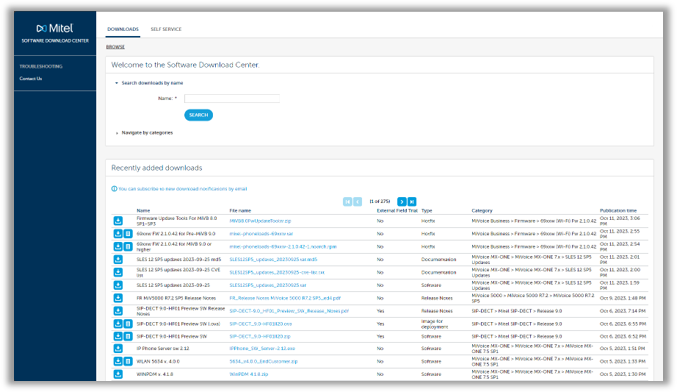This screenshot has width=677, height=392.
Task: Click the File name column header
Action: tap(240, 211)
